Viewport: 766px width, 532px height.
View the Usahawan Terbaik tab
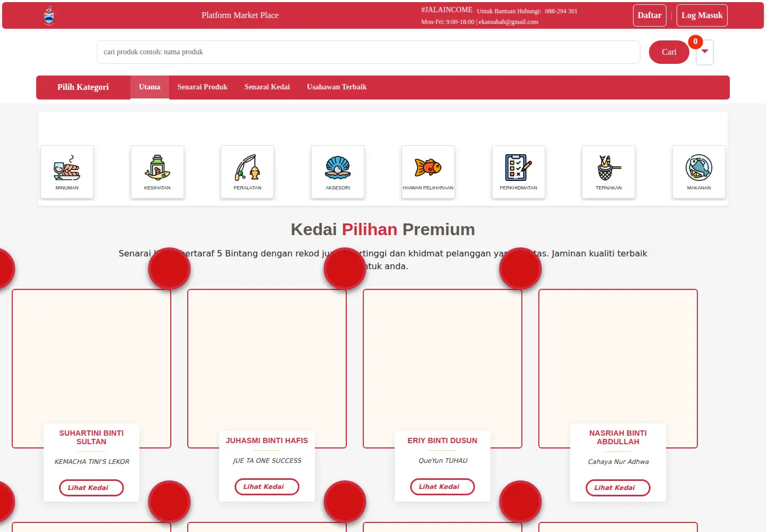(x=337, y=87)
